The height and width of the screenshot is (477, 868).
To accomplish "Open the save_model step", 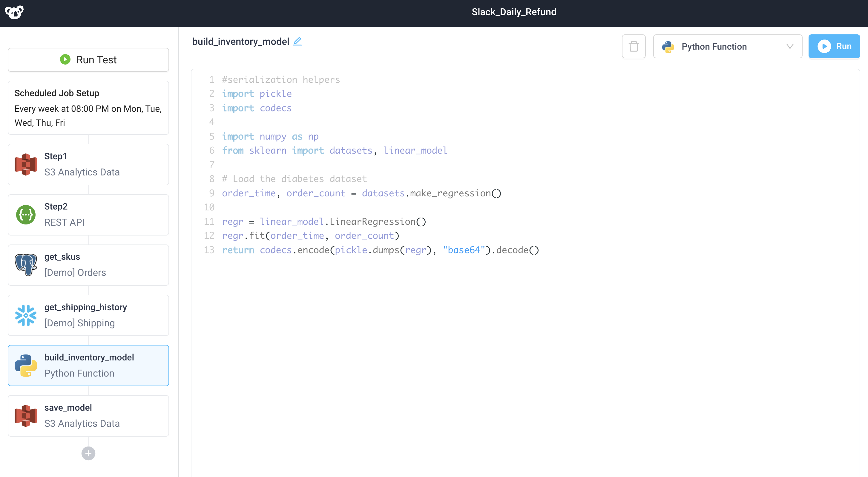I will point(88,415).
